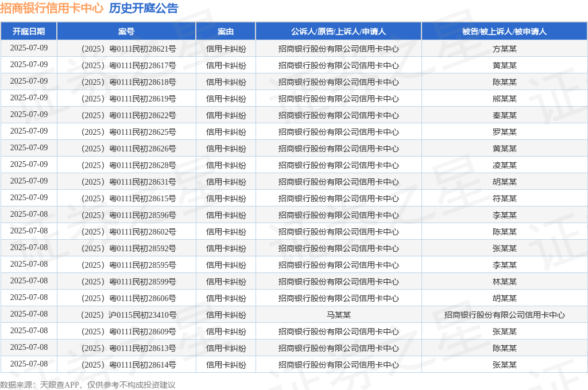Click case number 粤0111民初28599号

tap(129, 282)
